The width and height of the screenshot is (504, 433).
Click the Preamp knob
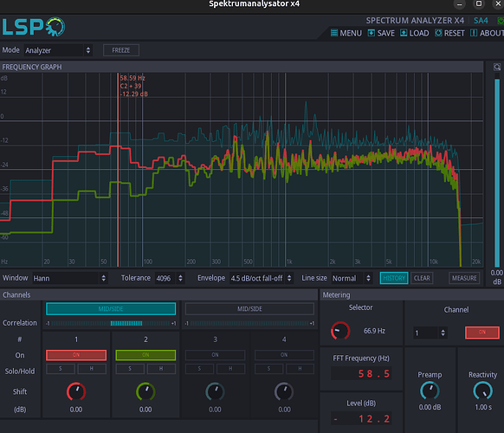coord(430,391)
